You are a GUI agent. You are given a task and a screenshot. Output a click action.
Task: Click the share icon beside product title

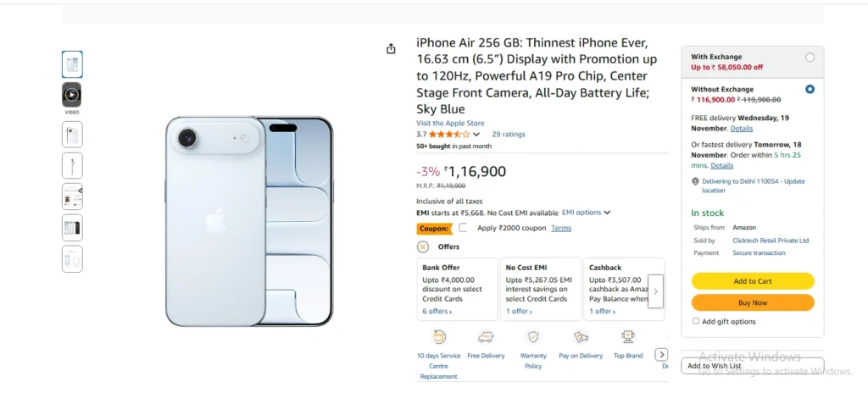[391, 49]
